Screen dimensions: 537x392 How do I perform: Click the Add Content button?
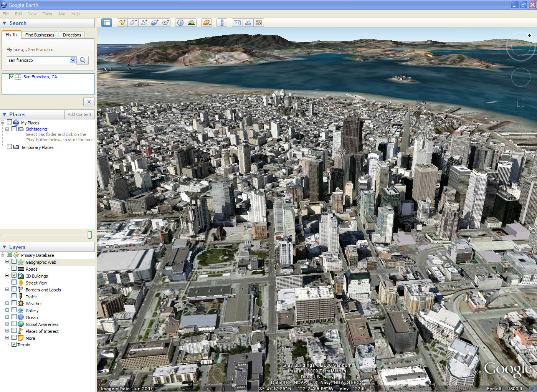79,114
